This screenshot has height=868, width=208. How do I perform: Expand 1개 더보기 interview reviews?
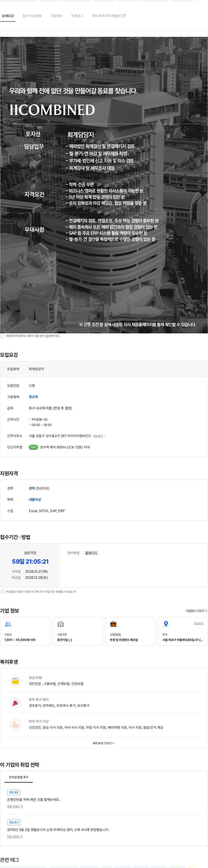(15, 837)
